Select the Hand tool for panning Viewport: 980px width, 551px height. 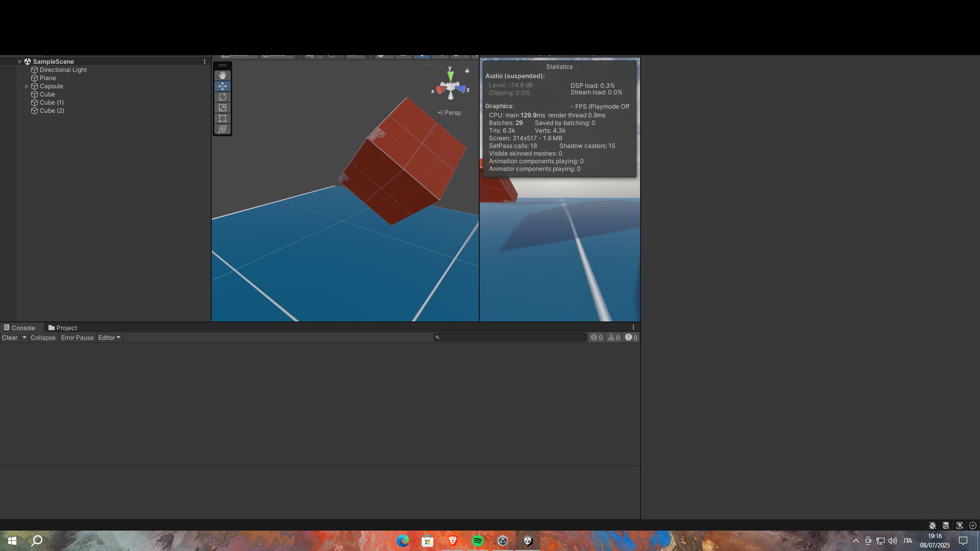[223, 75]
